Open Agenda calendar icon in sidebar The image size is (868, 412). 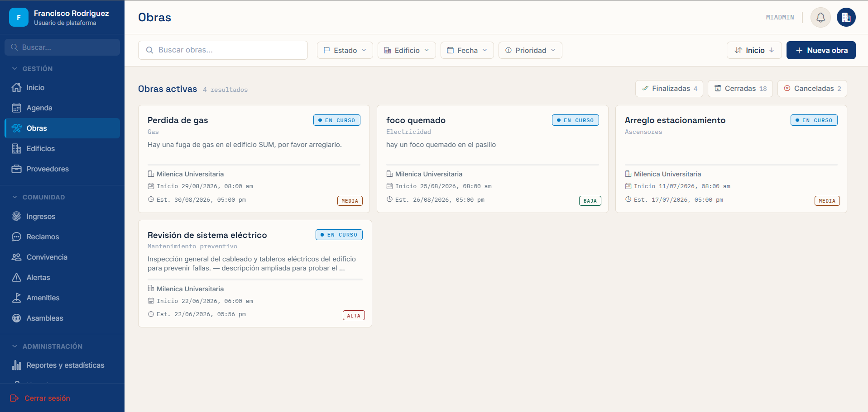(16, 108)
